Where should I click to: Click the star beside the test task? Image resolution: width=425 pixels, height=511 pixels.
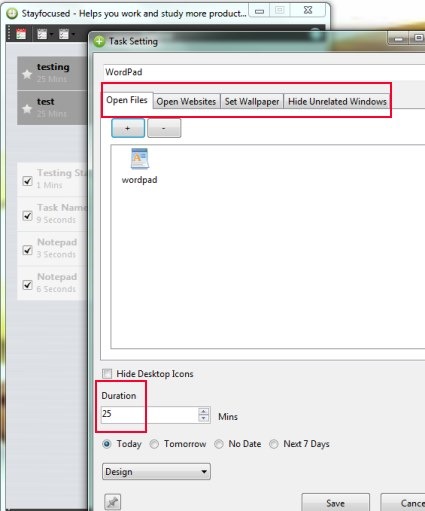[x=27, y=109]
